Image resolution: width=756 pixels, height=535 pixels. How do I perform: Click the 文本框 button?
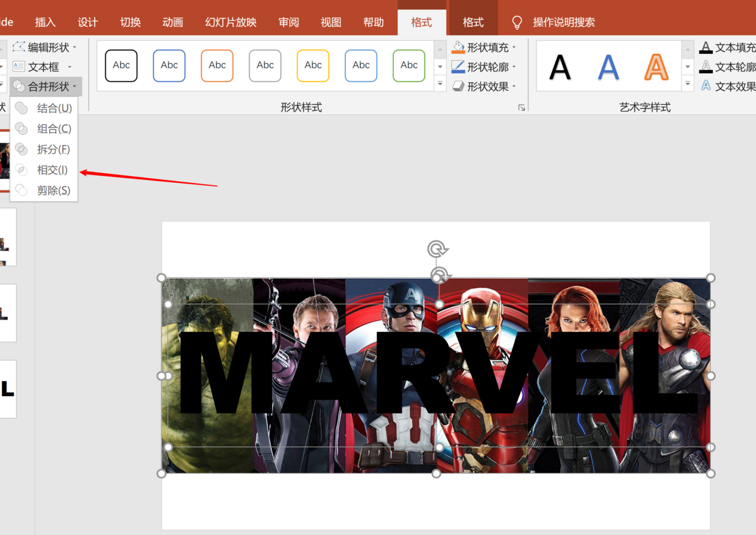(43, 66)
